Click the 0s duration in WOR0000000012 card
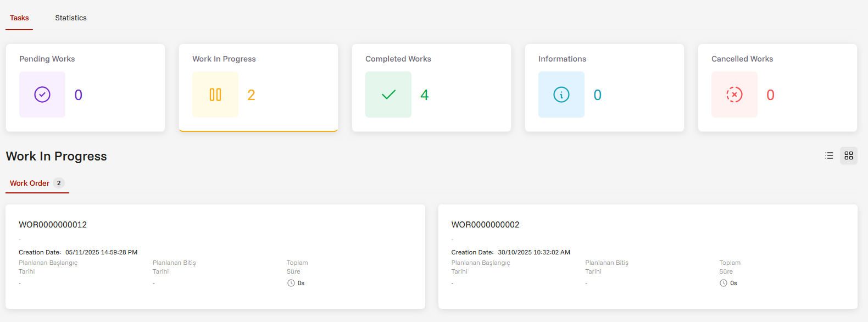Screen dimensions: 868x322 tap(301, 283)
